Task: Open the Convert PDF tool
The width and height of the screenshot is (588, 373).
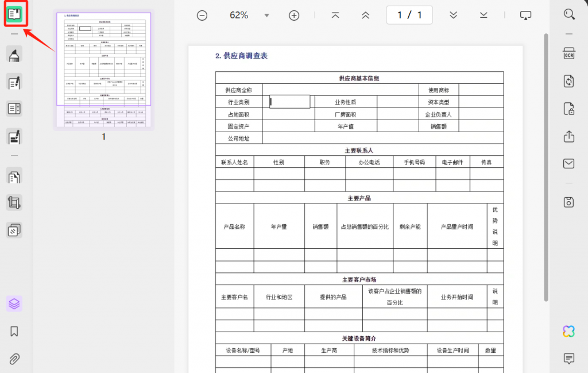Action: (x=569, y=81)
